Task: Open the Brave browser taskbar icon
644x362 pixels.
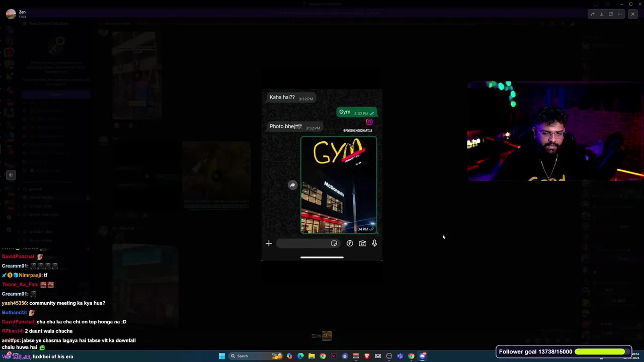Action: pos(367,356)
